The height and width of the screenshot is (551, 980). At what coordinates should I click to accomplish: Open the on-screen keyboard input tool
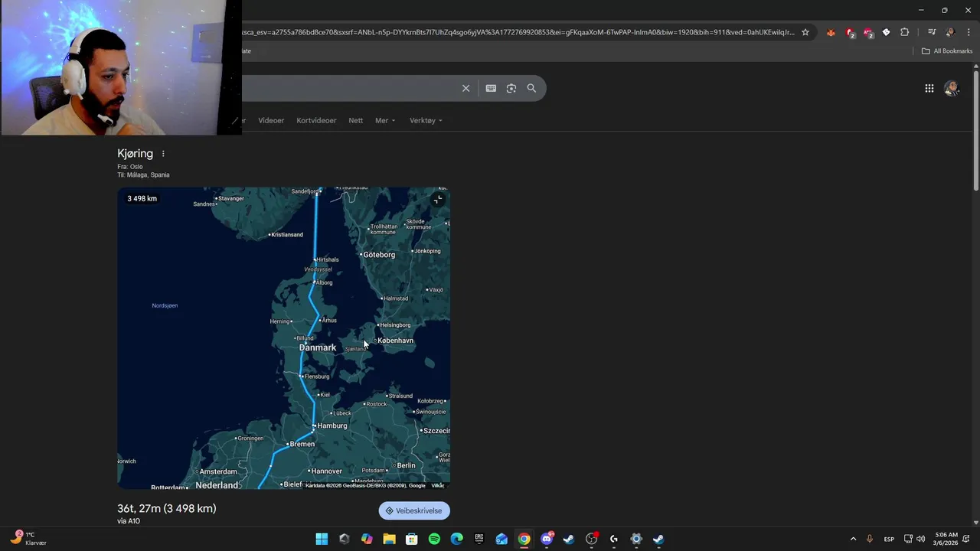click(491, 88)
